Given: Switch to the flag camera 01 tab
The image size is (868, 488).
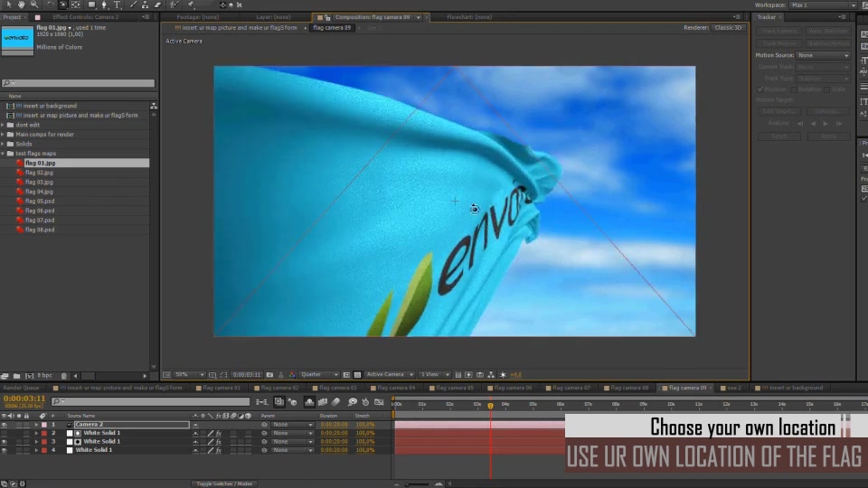Looking at the screenshot, I should (221, 388).
